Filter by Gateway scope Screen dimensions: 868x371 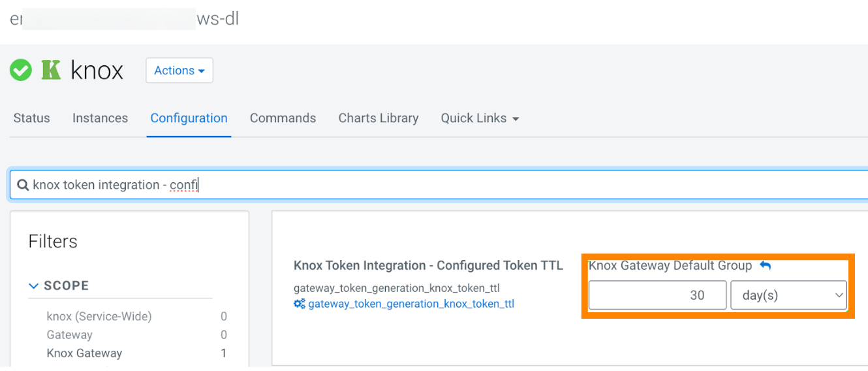tap(69, 334)
